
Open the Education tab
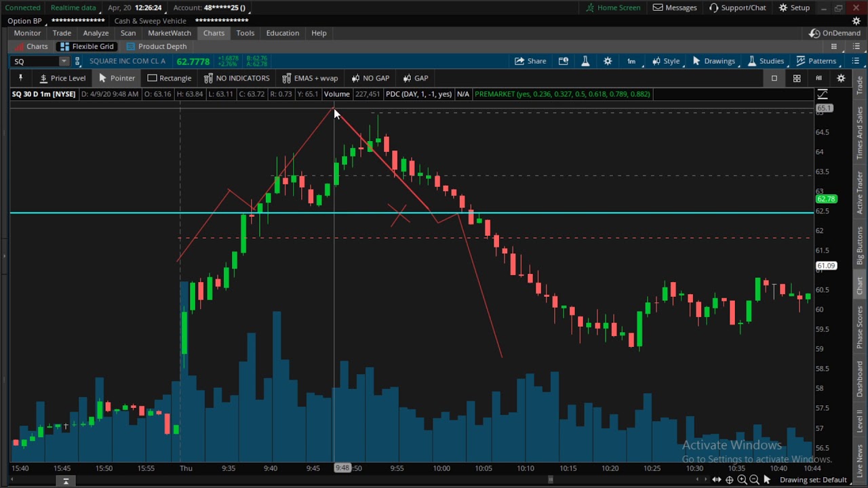point(282,33)
